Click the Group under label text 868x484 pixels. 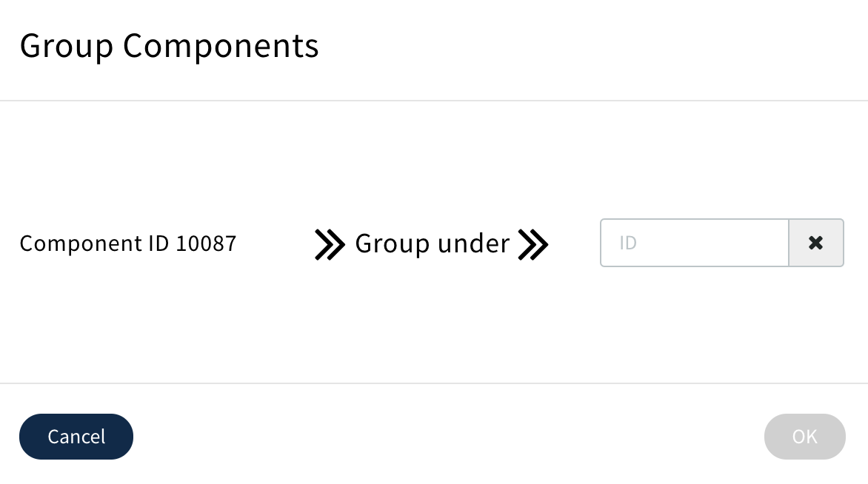433,243
